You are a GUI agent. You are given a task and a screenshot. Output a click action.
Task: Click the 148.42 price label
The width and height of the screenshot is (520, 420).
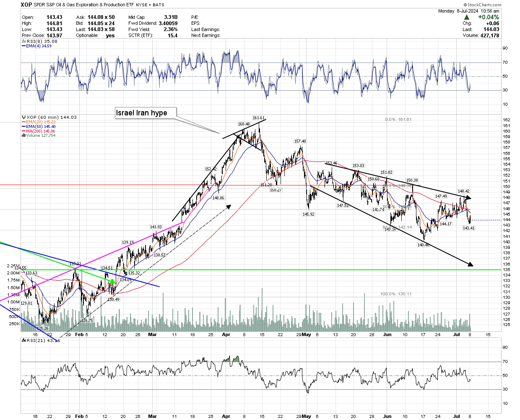tap(464, 191)
